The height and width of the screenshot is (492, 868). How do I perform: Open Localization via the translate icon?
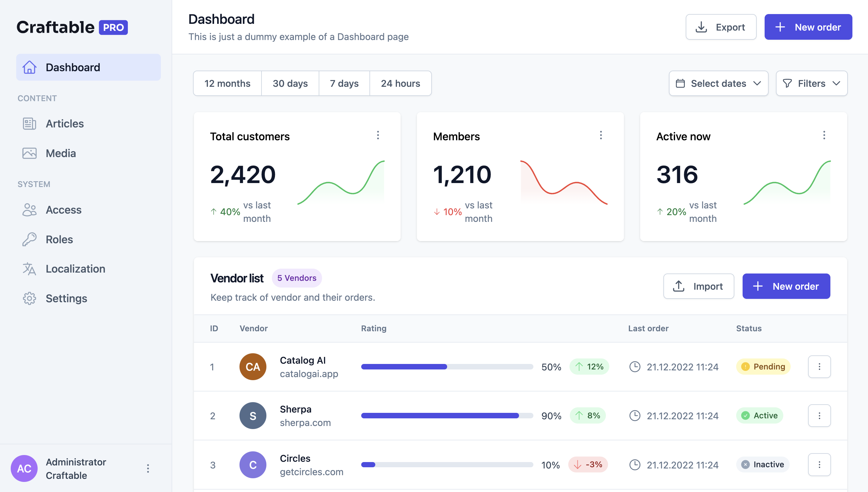[29, 269]
